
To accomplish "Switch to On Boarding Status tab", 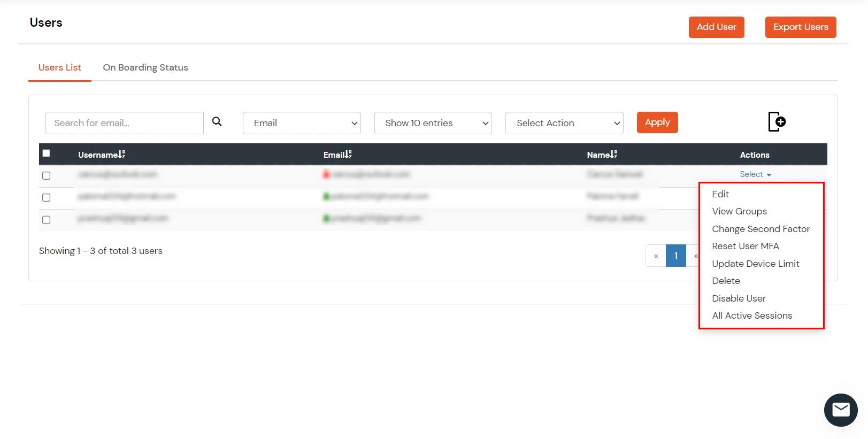I will pyautogui.click(x=145, y=67).
